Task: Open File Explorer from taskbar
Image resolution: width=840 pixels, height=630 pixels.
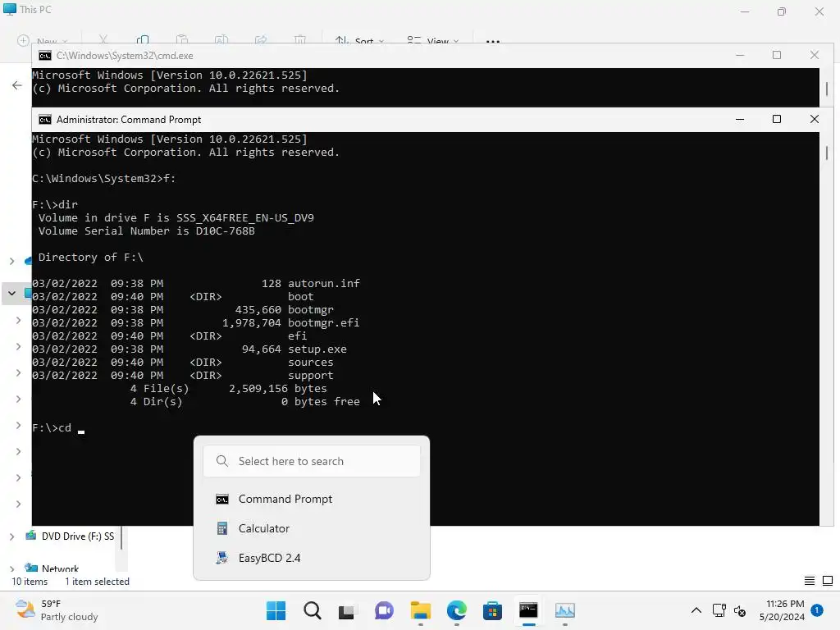Action: coord(421,610)
